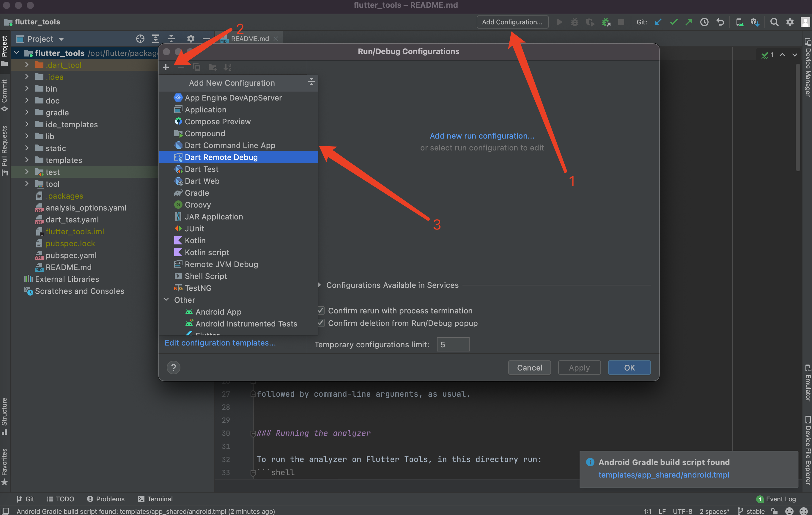Click the Search Everywhere magnifier icon
Viewport: 812px width, 515px height.
coord(775,22)
